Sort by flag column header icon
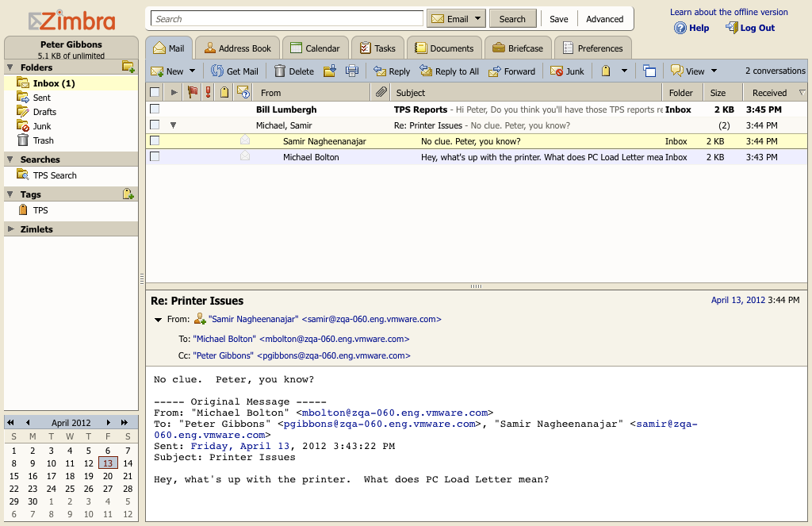Image resolution: width=812 pixels, height=526 pixels. (x=193, y=92)
